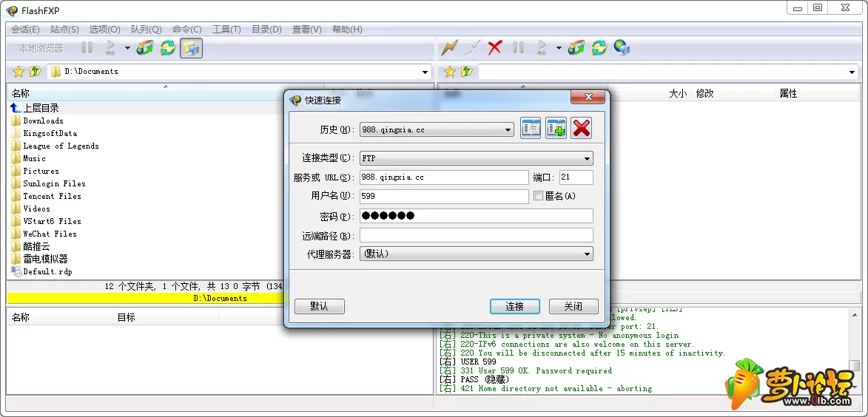868x417 pixels.
Task: Click the favorites star in the left path bar
Action: pyautogui.click(x=18, y=71)
